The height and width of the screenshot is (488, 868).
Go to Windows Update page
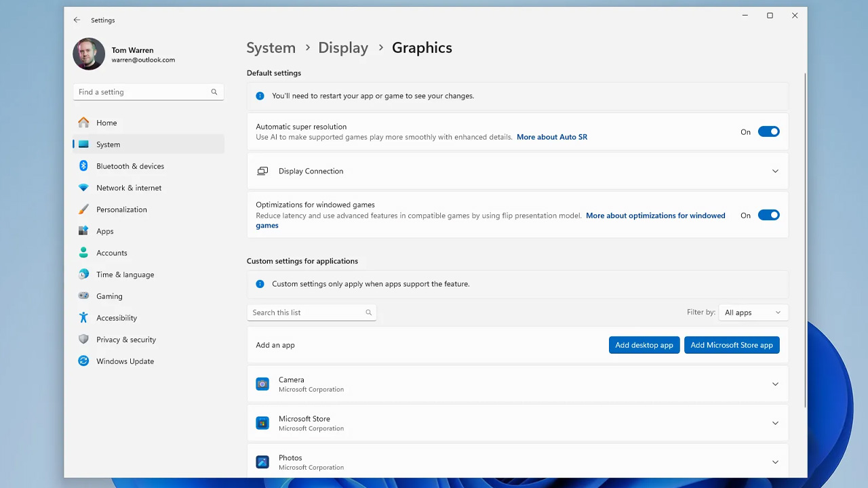pyautogui.click(x=149, y=361)
